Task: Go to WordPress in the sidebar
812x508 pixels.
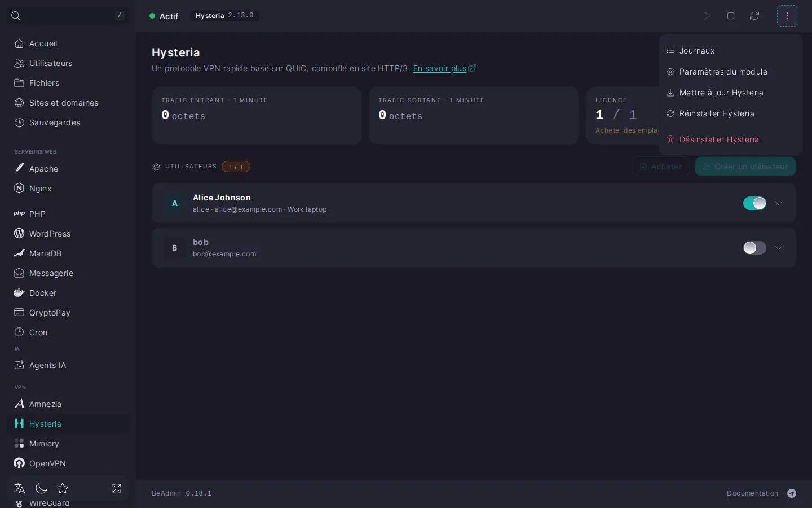Action: pos(68,234)
